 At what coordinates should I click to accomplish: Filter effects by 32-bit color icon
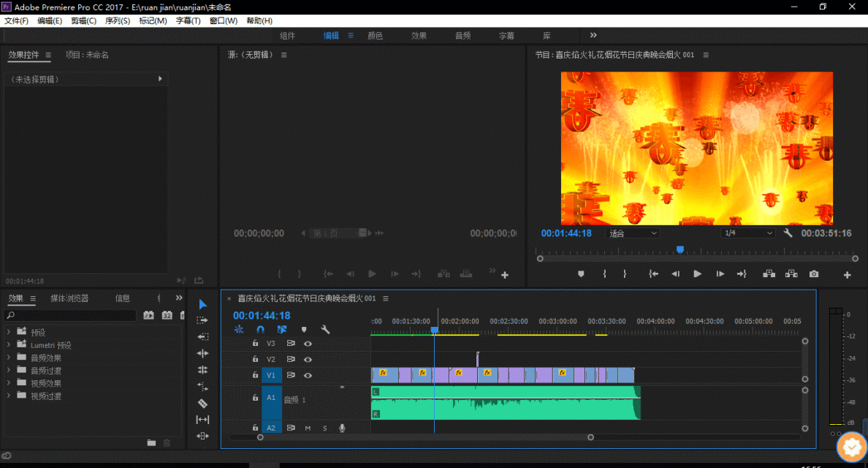pyautogui.click(x=167, y=315)
